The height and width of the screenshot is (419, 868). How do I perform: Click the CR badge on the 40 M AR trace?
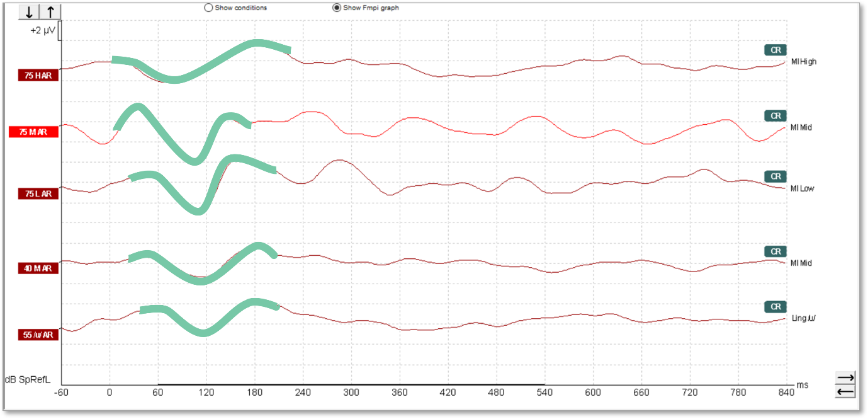pos(775,251)
